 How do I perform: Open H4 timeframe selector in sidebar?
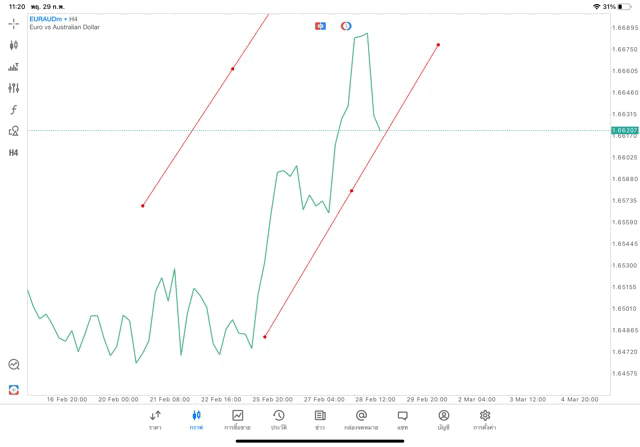tap(14, 153)
